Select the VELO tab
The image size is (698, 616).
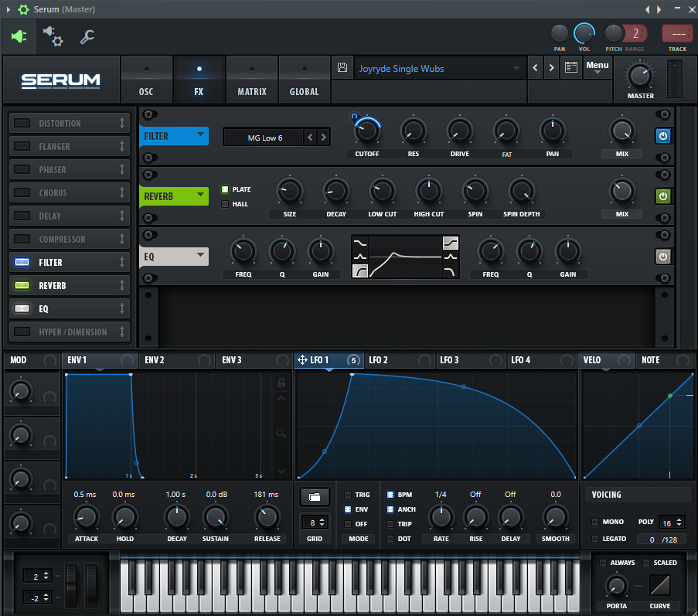pos(608,359)
